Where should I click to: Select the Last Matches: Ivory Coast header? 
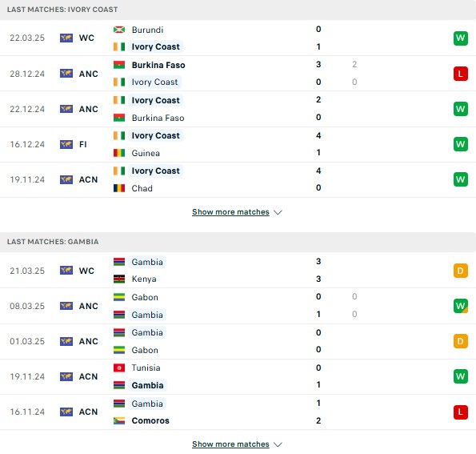coord(238,10)
